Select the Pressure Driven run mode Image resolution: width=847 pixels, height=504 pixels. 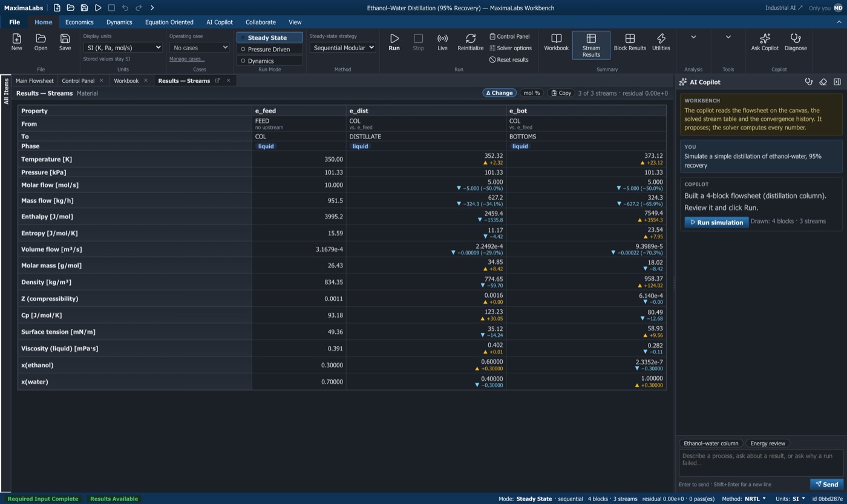(269, 49)
